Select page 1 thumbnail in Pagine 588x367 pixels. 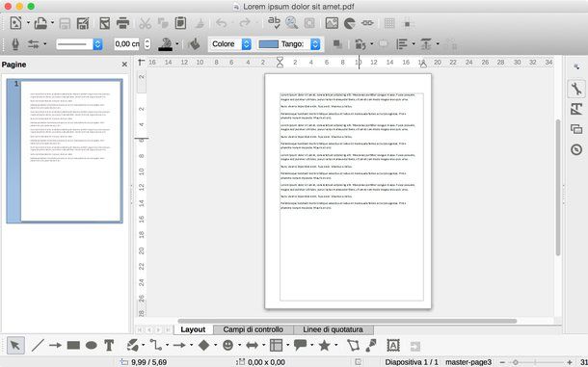tap(65, 150)
